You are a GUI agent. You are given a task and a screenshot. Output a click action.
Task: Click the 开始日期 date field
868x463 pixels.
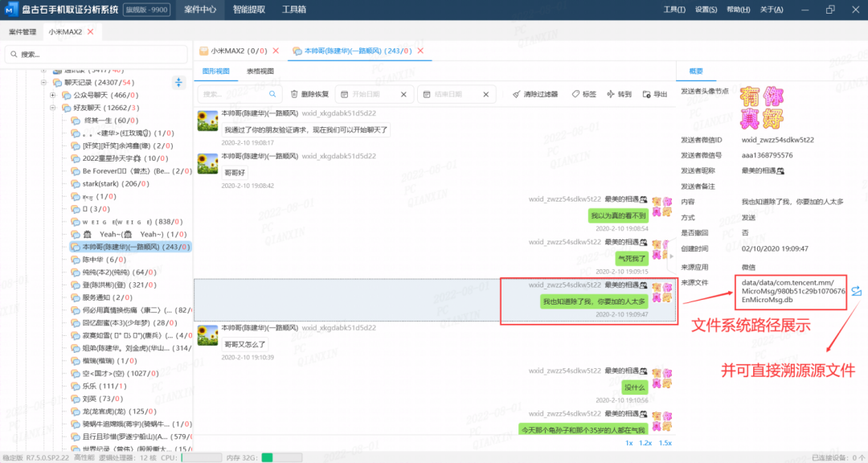tap(375, 94)
